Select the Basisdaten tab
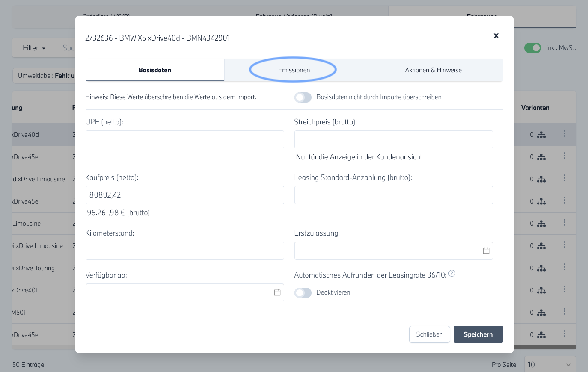This screenshot has width=588, height=372. 154,70
